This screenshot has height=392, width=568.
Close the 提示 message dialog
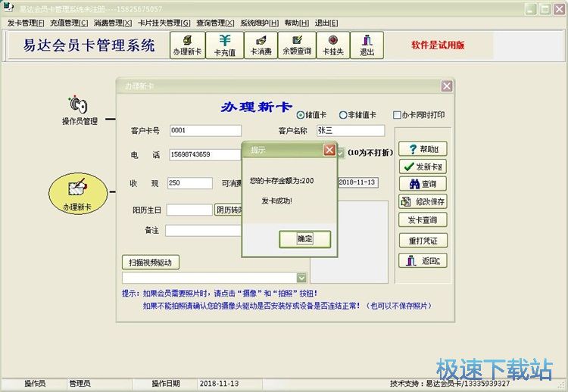pyautogui.click(x=329, y=150)
